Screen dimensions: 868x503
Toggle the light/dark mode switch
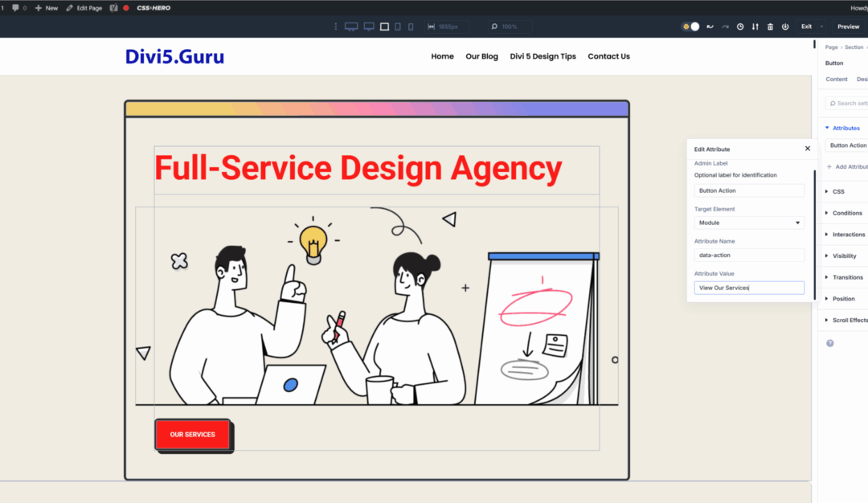(x=690, y=27)
